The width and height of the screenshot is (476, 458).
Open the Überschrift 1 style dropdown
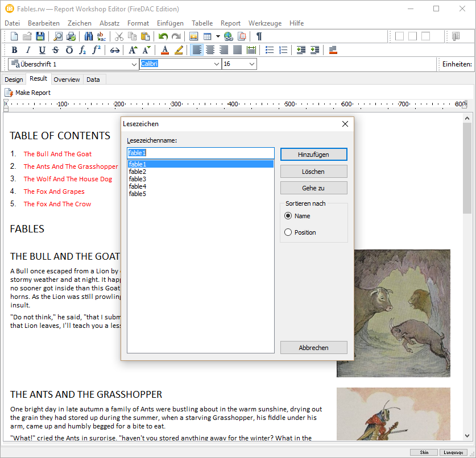(134, 64)
